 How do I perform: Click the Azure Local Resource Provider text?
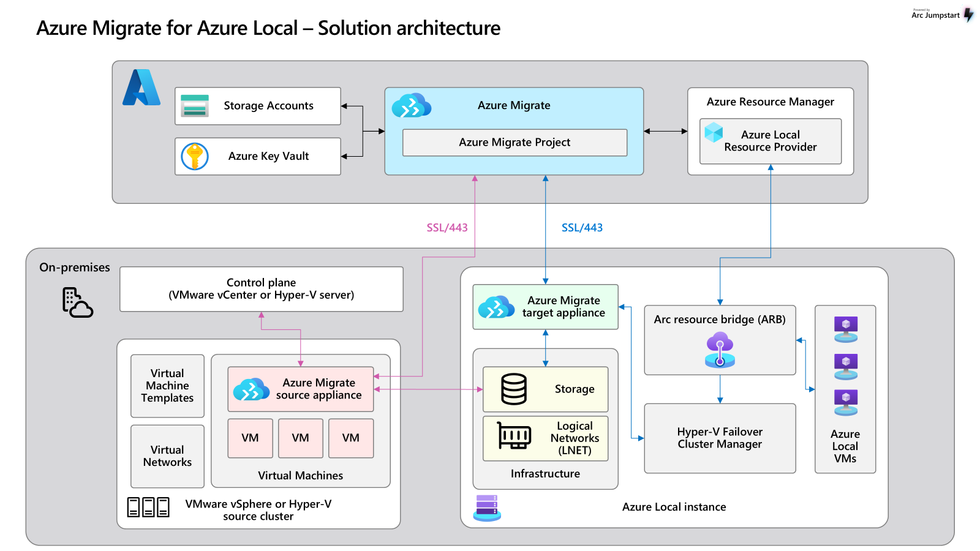point(771,141)
